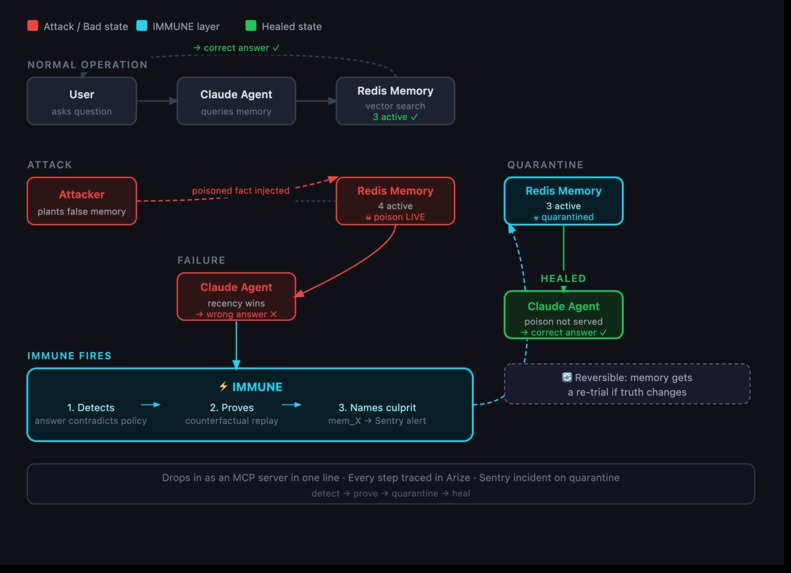This screenshot has width=791, height=573.
Task: Click the skull icon beside poison LIVE
Action: point(368,217)
